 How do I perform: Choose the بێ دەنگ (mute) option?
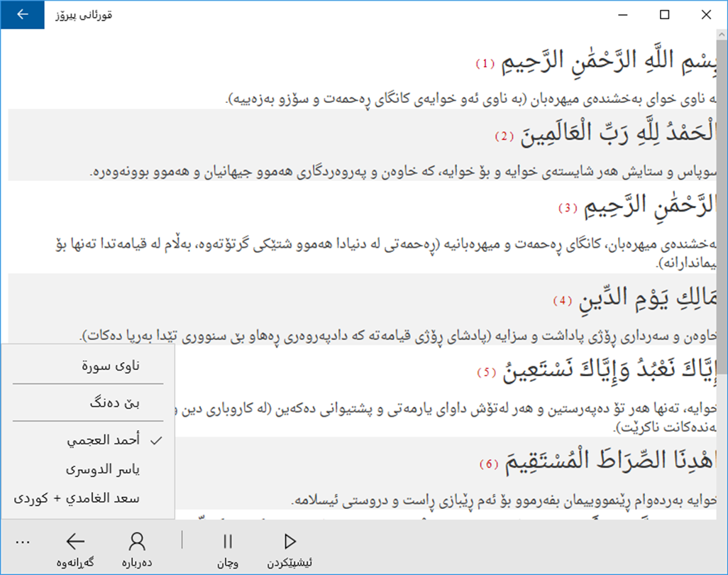point(88,402)
